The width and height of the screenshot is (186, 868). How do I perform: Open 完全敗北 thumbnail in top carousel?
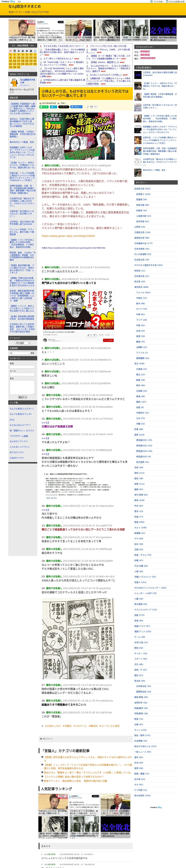pyautogui.click(x=163, y=31)
